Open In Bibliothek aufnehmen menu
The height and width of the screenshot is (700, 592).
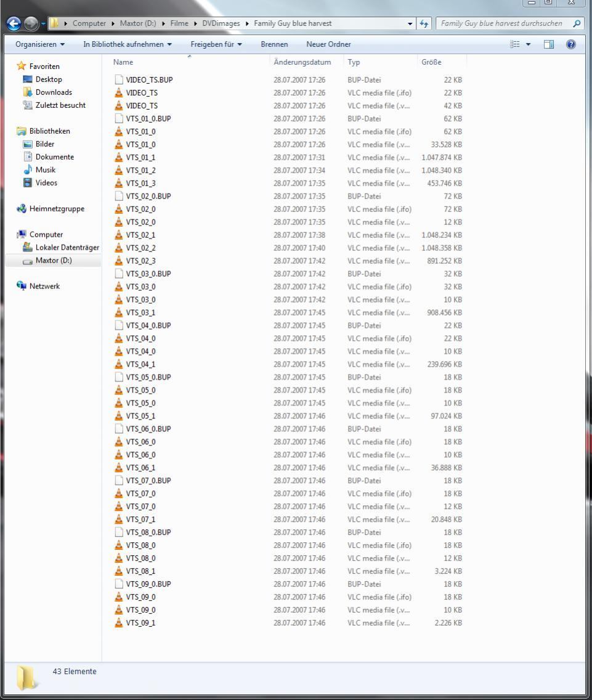point(128,44)
